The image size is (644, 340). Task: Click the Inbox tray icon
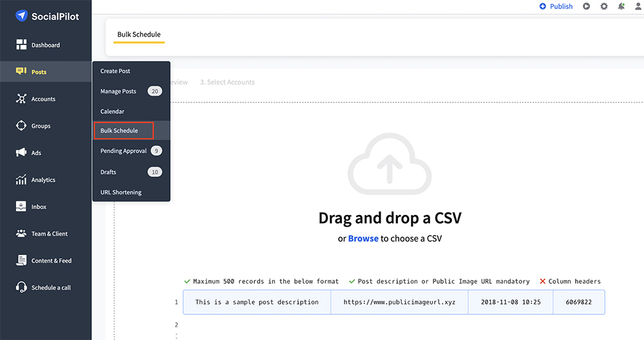(x=21, y=207)
